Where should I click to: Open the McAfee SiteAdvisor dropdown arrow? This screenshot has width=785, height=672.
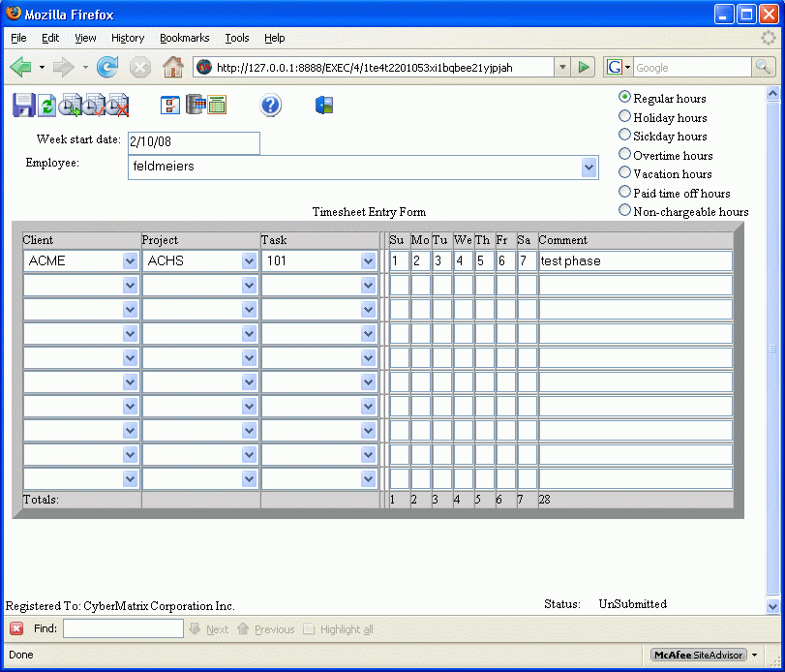tap(754, 655)
